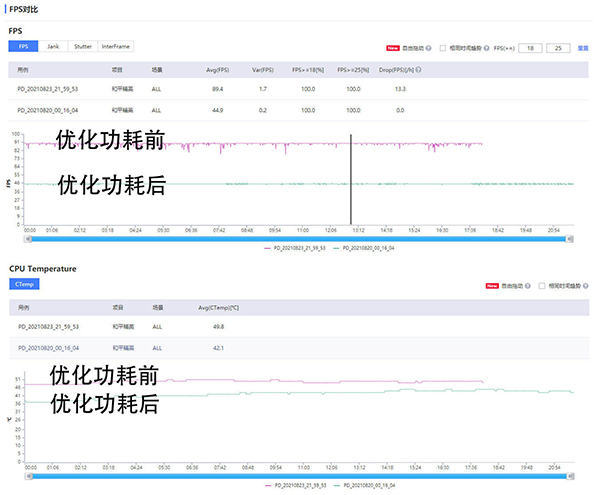Click the FPS threshold field showing 18
600x495 pixels.
(530, 48)
